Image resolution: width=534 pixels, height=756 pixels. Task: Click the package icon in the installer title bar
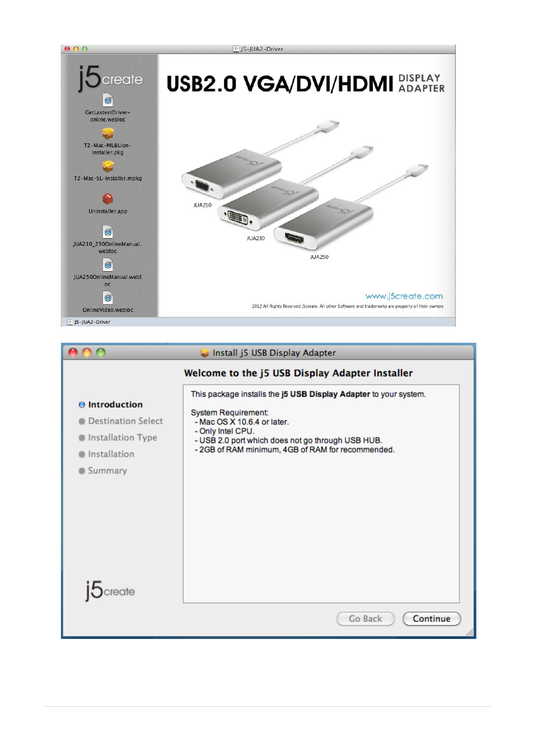205,353
